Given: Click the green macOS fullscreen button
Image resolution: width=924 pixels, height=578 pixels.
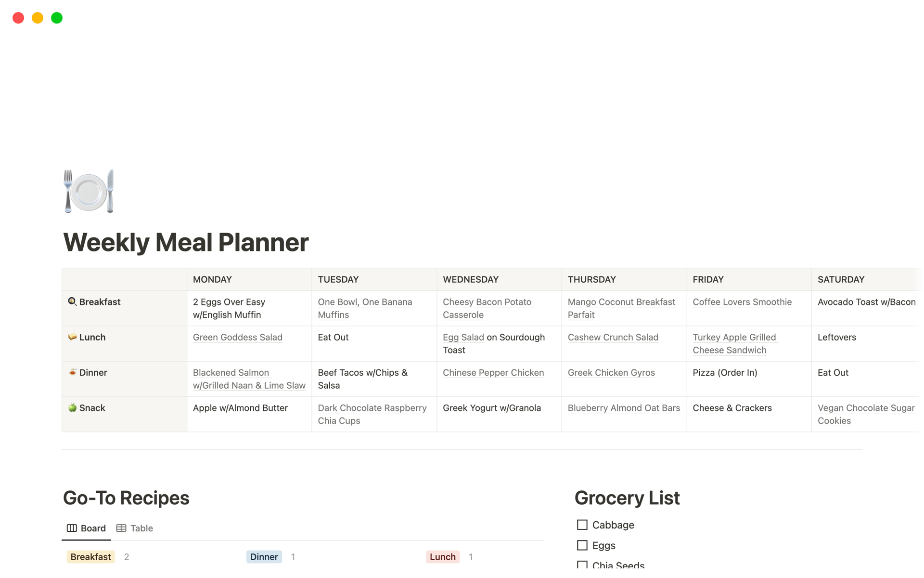Looking at the screenshot, I should [57, 18].
